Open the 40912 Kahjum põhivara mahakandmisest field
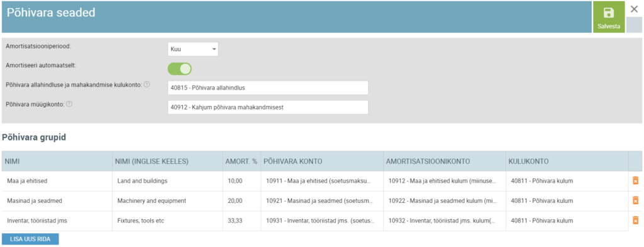Viewport: 644px width, 247px height. (x=268, y=108)
